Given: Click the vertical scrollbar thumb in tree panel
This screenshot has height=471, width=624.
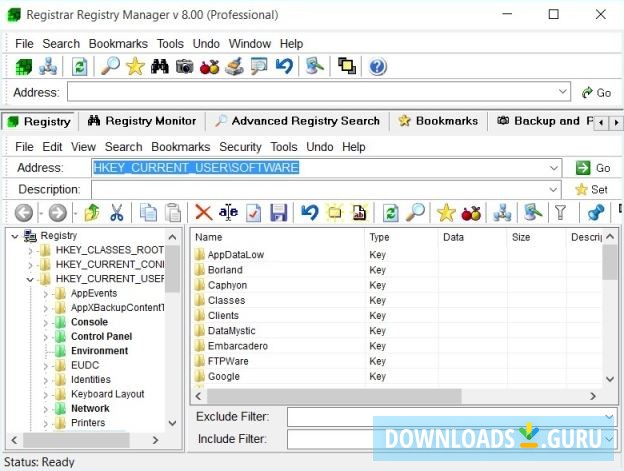Looking at the screenshot, I should click(x=172, y=269).
